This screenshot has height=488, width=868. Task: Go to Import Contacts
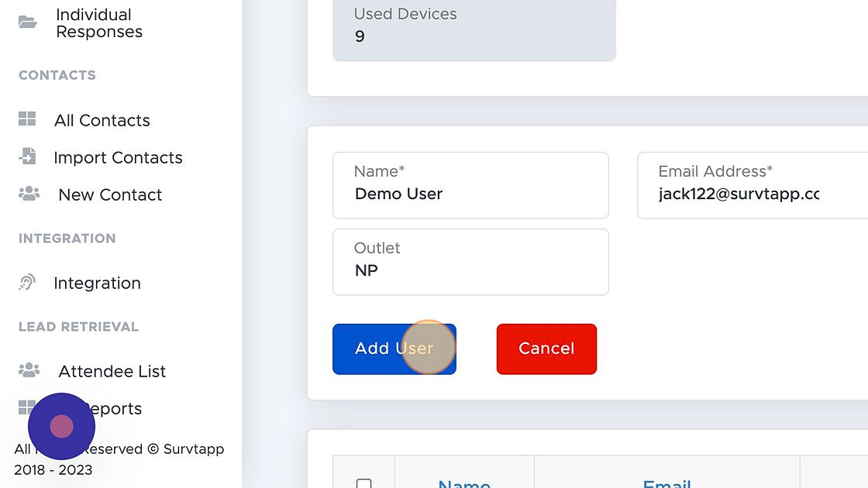pyautogui.click(x=118, y=158)
